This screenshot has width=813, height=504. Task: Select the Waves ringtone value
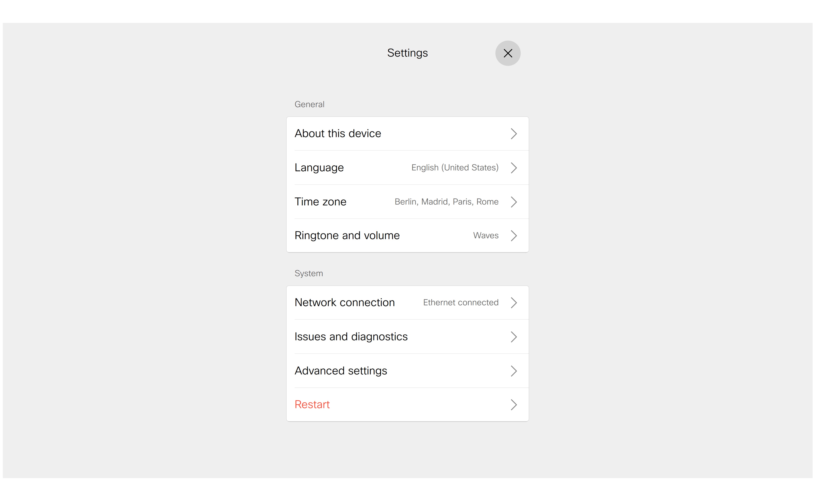486,235
